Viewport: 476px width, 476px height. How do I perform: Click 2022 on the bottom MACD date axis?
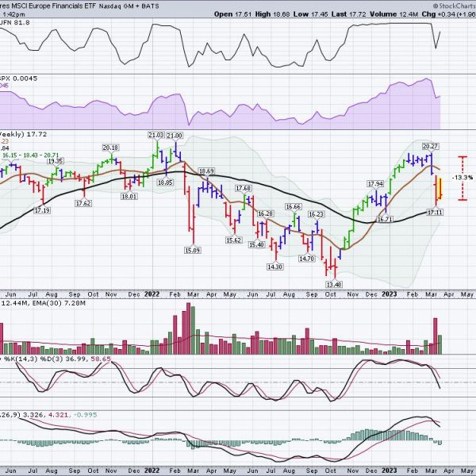[x=152, y=470]
